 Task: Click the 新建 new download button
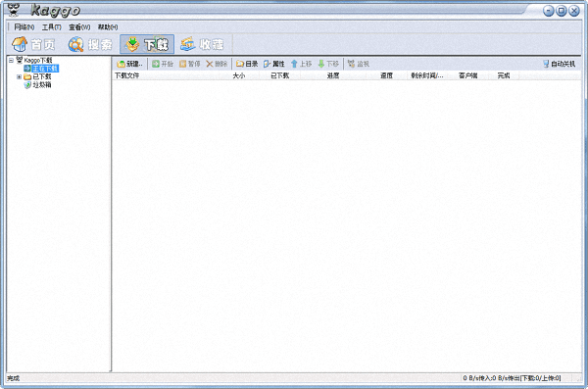129,64
